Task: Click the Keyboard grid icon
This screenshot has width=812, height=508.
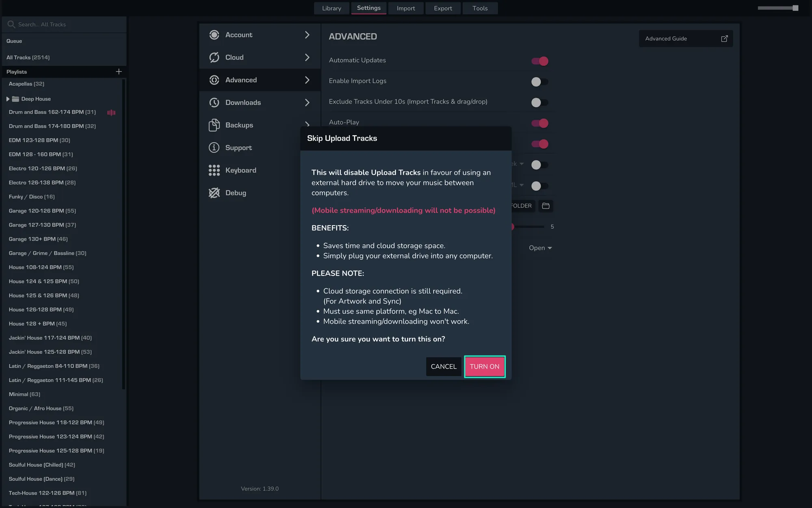Action: click(214, 170)
